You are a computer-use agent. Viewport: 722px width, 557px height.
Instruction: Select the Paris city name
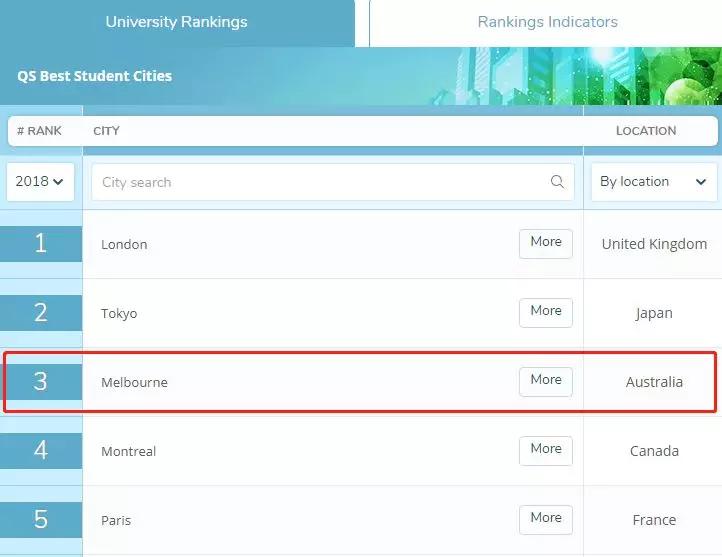[x=116, y=521]
